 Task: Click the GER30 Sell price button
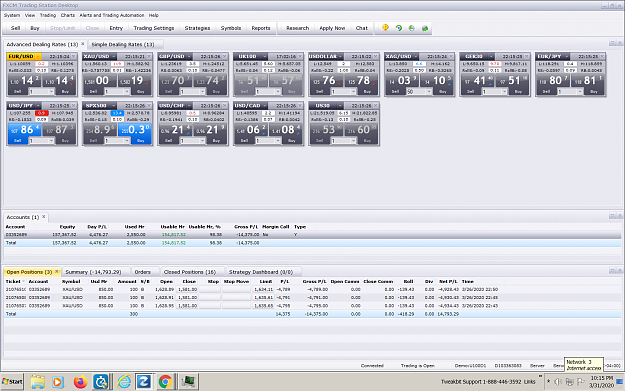[478, 84]
